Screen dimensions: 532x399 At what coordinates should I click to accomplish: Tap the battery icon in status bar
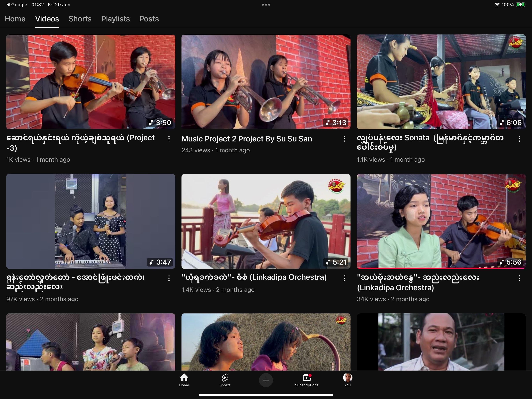[x=521, y=4]
